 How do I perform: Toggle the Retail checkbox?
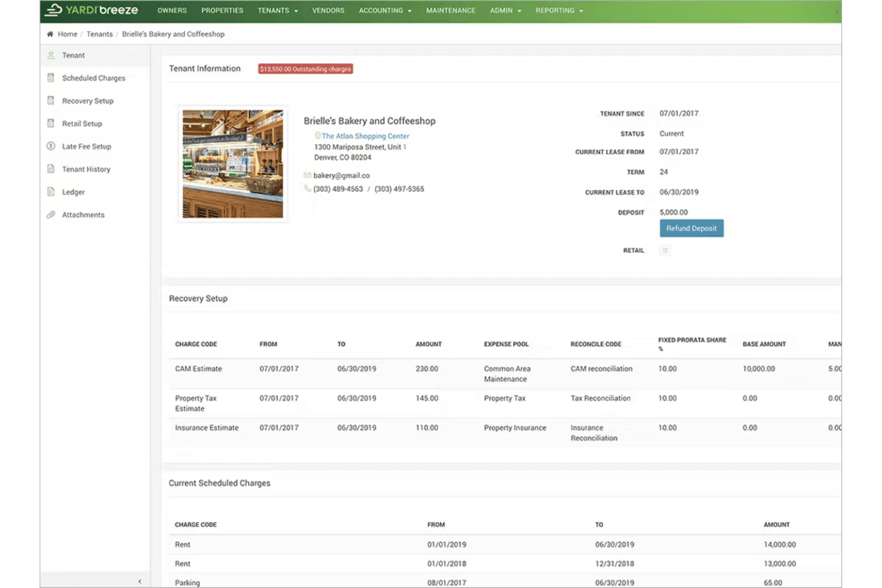coord(665,251)
